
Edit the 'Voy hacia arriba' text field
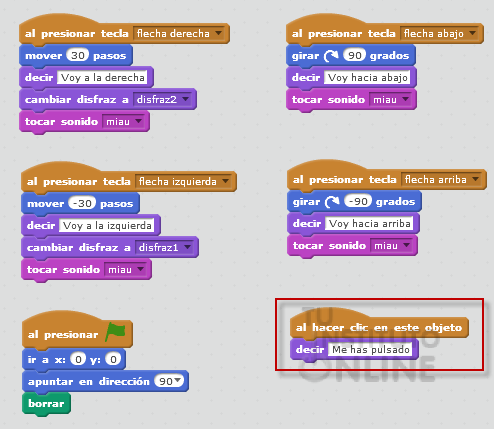(369, 223)
